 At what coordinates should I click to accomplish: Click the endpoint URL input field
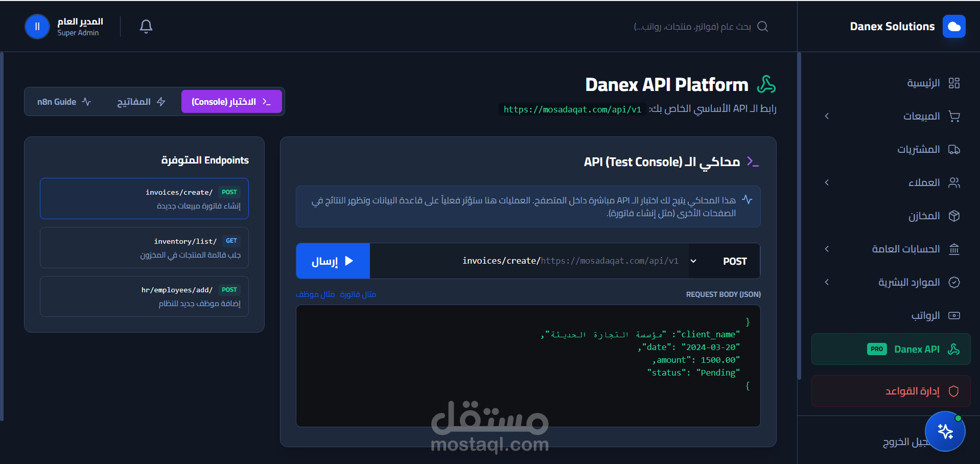point(529,261)
